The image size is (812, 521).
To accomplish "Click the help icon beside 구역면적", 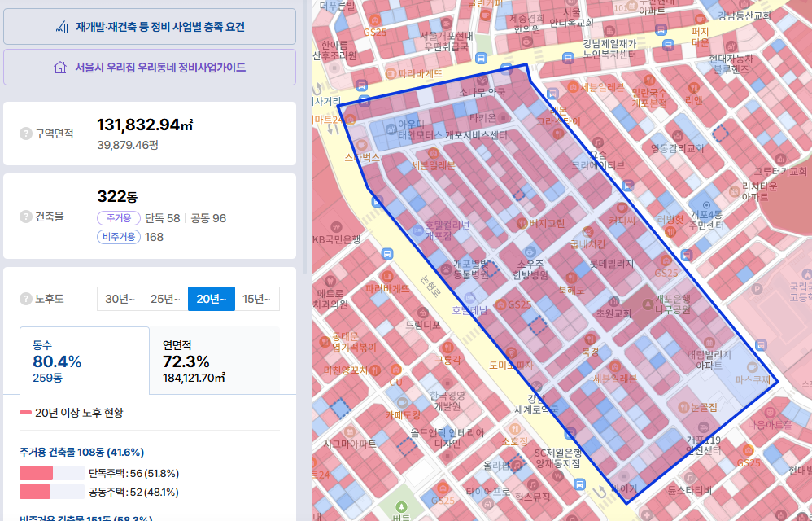I will point(26,134).
